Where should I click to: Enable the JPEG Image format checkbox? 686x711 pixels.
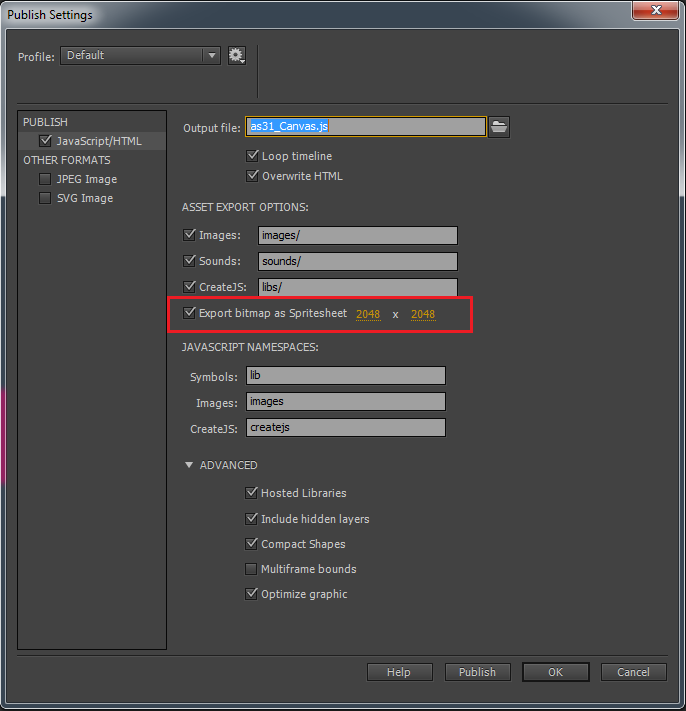pos(45,179)
